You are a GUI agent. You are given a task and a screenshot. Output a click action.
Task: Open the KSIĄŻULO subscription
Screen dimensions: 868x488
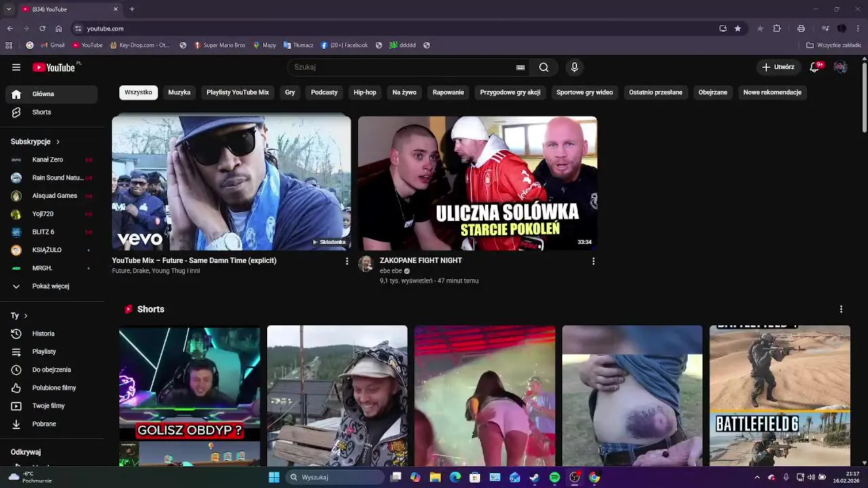click(52, 250)
